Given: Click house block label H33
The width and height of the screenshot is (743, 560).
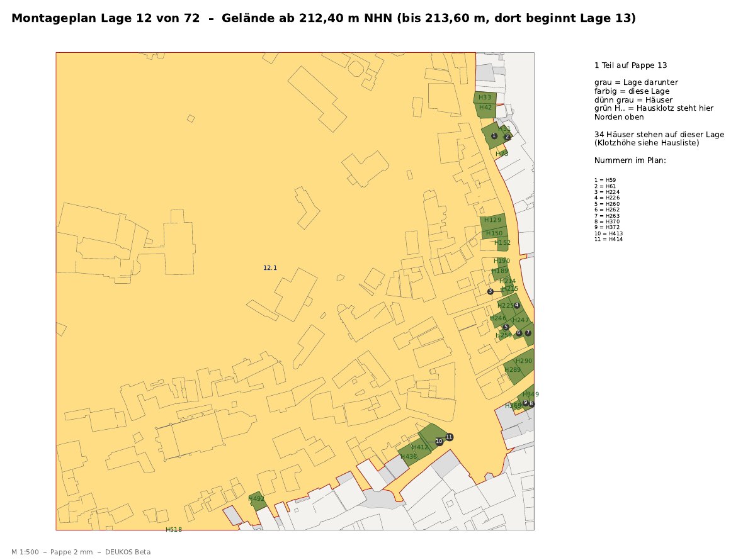Looking at the screenshot, I should tap(485, 98).
